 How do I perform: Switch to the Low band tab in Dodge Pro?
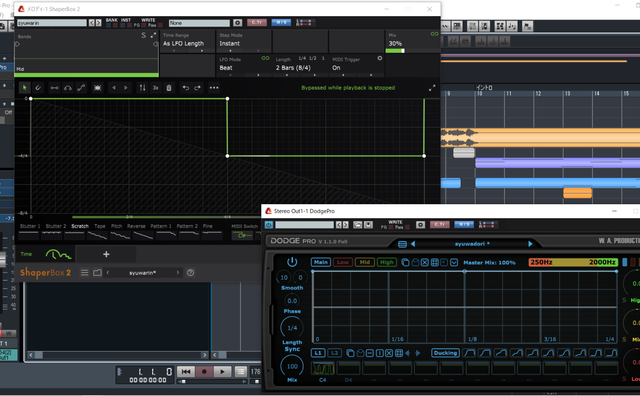pyautogui.click(x=342, y=262)
